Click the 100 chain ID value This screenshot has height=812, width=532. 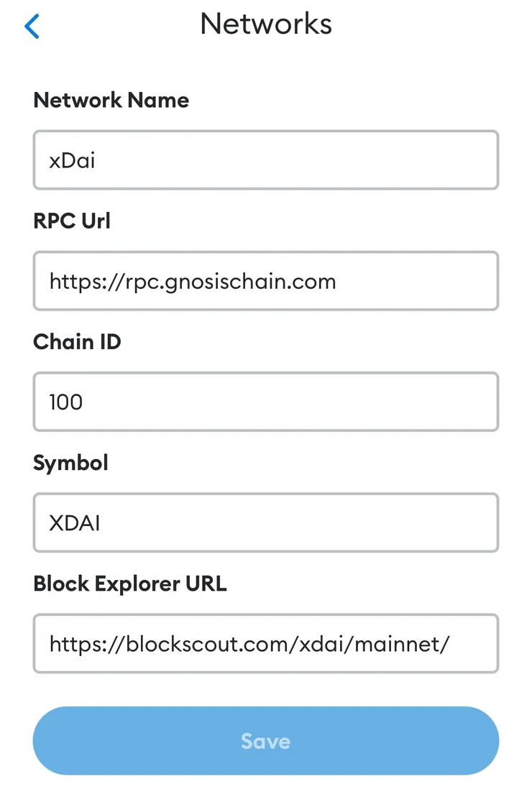tap(65, 402)
